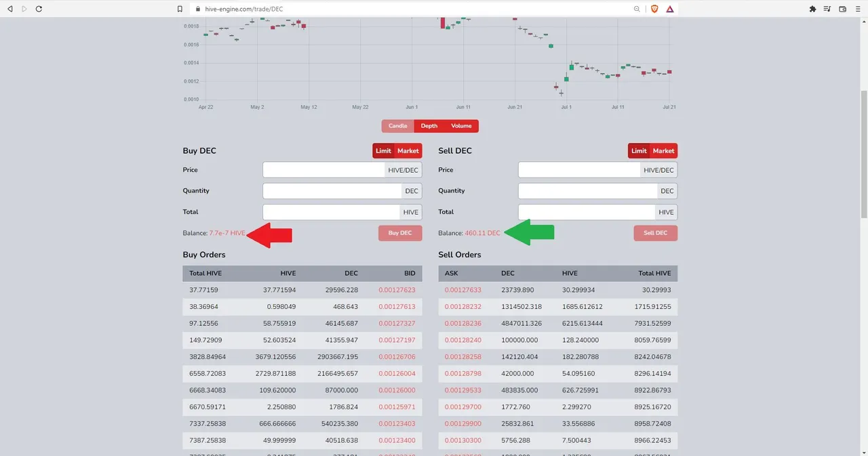The height and width of the screenshot is (456, 868).
Task: Focus the Sell DEC Price field
Action: pos(580,170)
